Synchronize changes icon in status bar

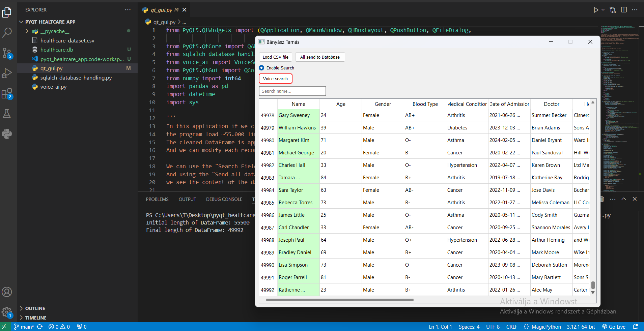39,327
